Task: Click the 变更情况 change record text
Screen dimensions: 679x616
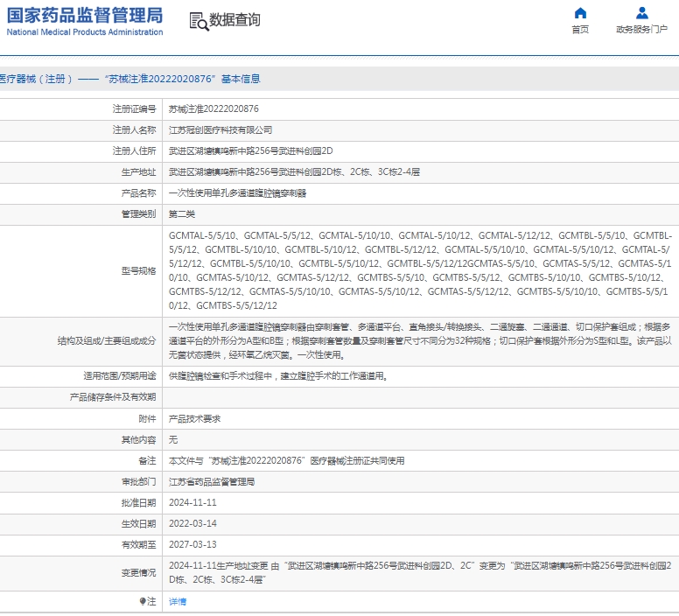Action: (x=420, y=573)
